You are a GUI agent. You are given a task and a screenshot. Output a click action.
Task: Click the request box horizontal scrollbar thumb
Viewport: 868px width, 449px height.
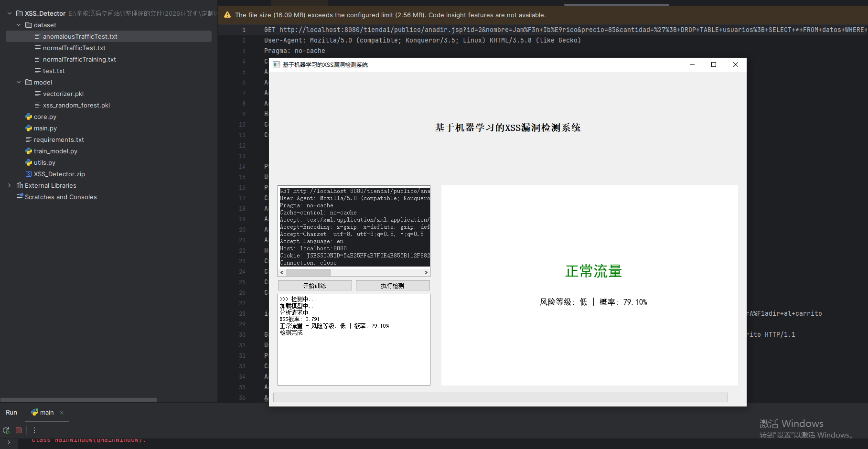[308, 272]
